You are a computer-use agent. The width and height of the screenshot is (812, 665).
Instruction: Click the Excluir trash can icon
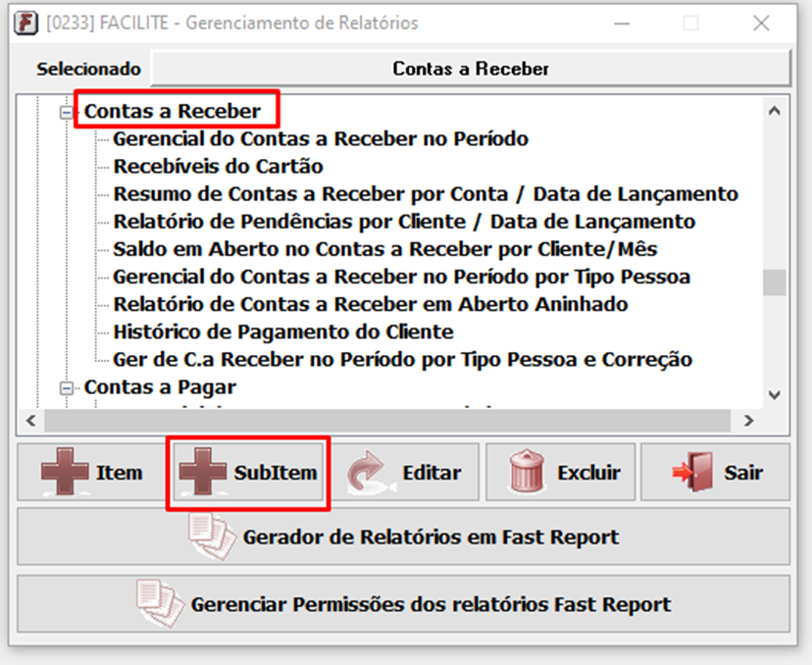(527, 473)
